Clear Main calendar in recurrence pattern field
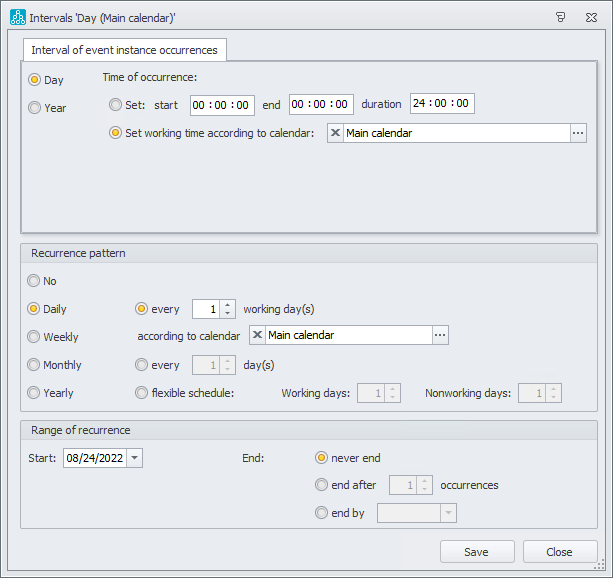 (258, 336)
